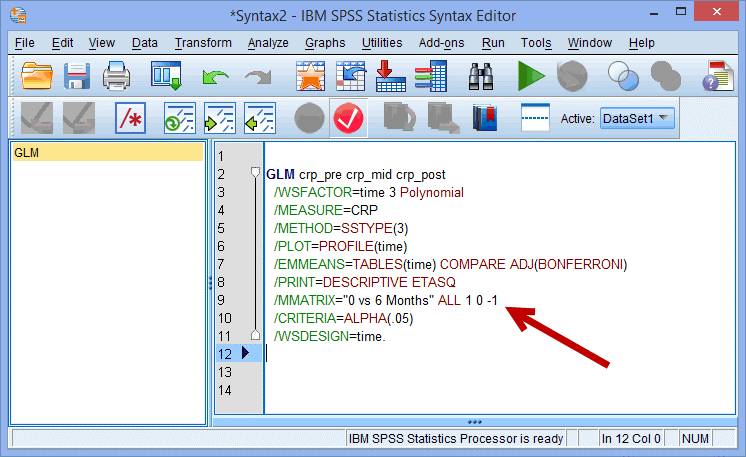Click the Go to Case icon
The height and width of the screenshot is (457, 746).
click(x=351, y=76)
